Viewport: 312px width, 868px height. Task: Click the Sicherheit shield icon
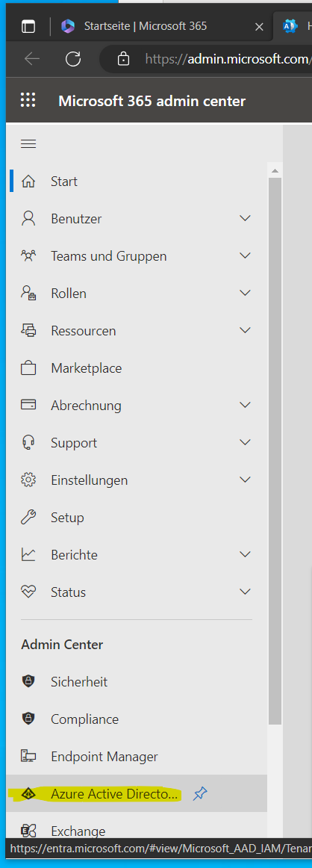pos(28,682)
